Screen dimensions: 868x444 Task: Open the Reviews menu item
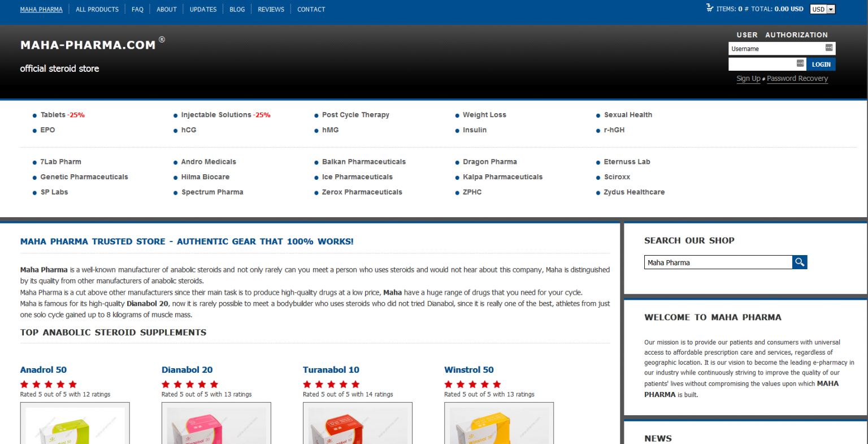[271, 10]
